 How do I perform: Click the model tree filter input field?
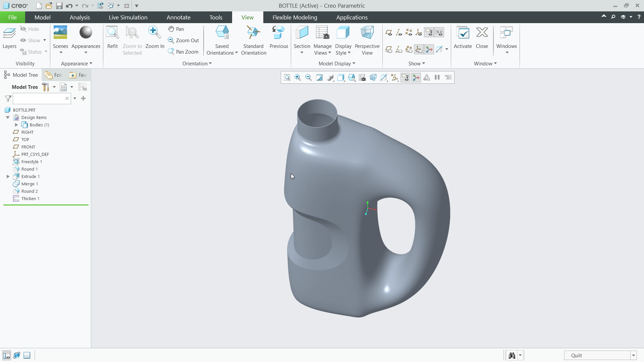point(39,99)
